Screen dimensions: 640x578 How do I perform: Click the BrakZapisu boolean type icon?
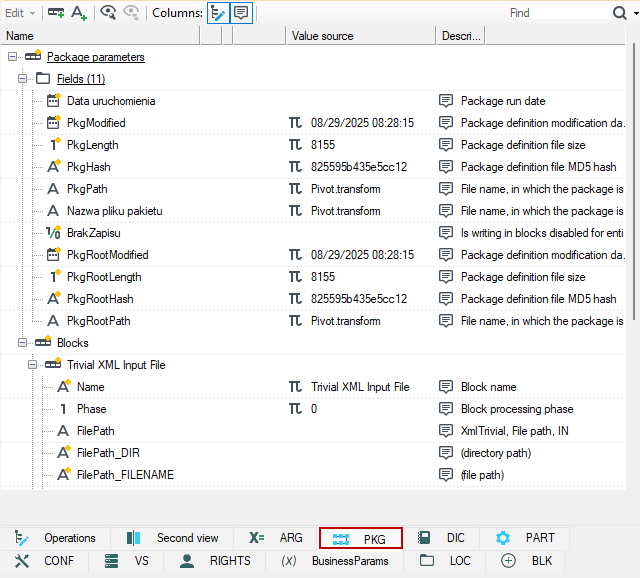pos(53,233)
